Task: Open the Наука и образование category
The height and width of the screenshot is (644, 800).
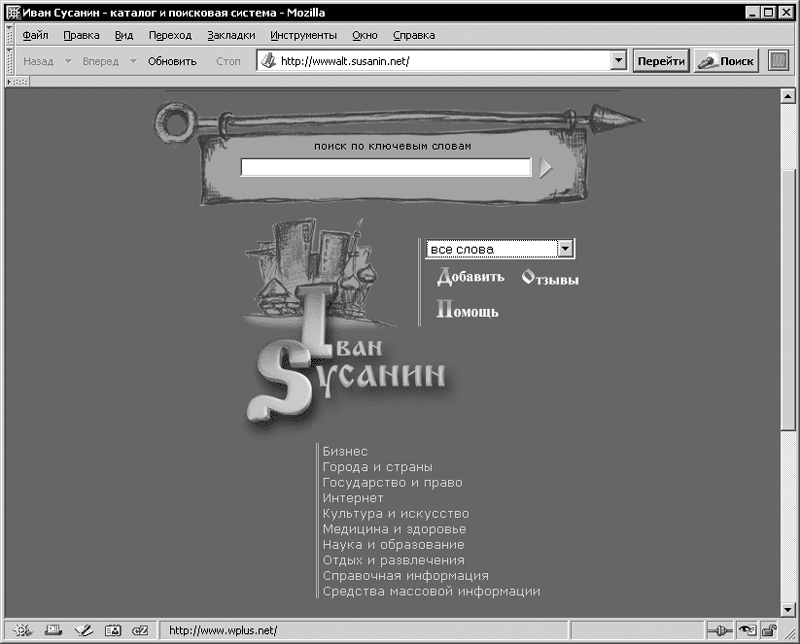Action: [x=393, y=545]
